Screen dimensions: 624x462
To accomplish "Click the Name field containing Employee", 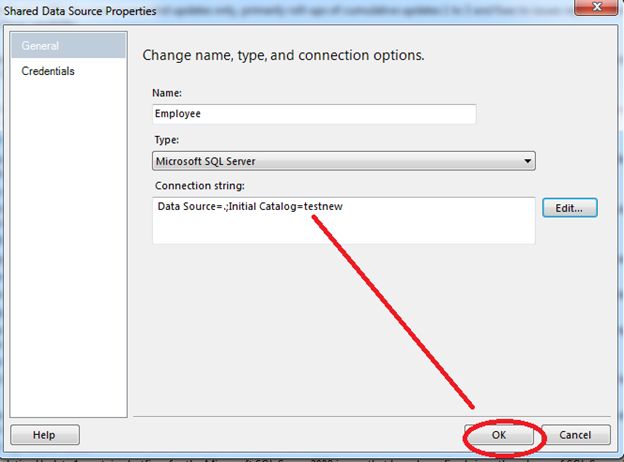I will coord(314,114).
